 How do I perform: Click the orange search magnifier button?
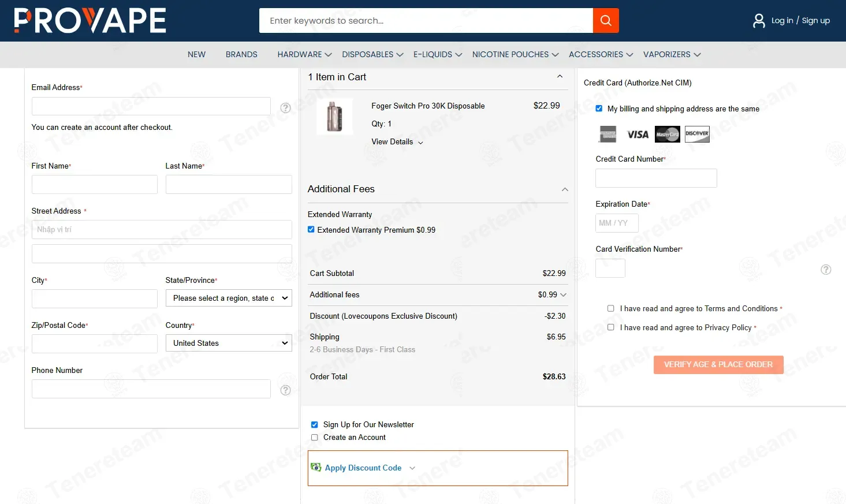click(x=606, y=21)
